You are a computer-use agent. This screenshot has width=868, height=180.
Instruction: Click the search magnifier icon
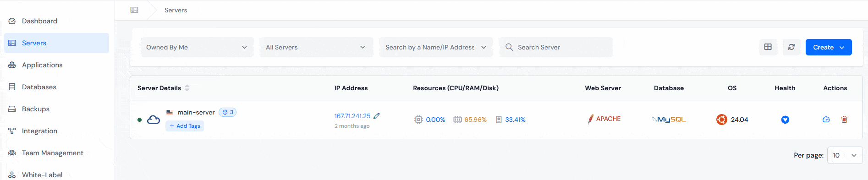tap(509, 47)
